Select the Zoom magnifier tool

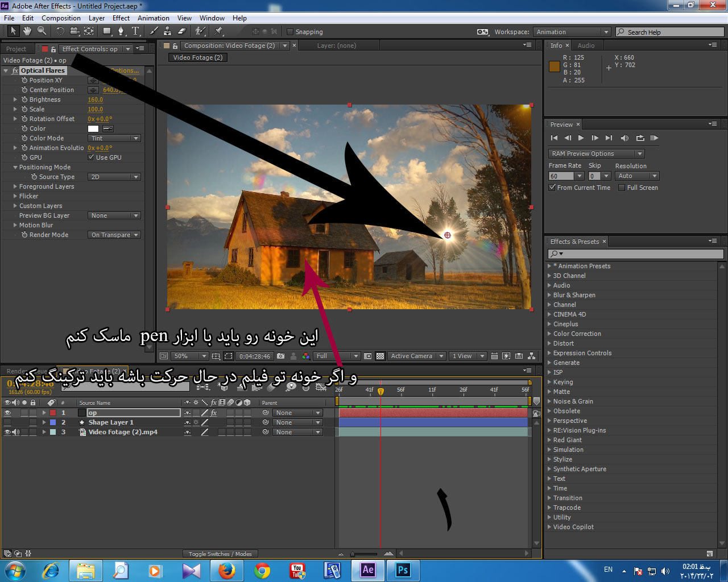[42, 31]
